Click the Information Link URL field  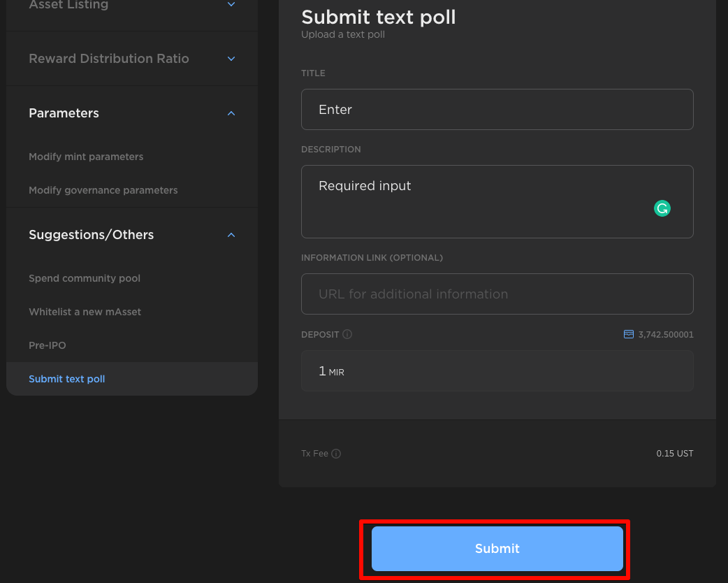point(497,294)
